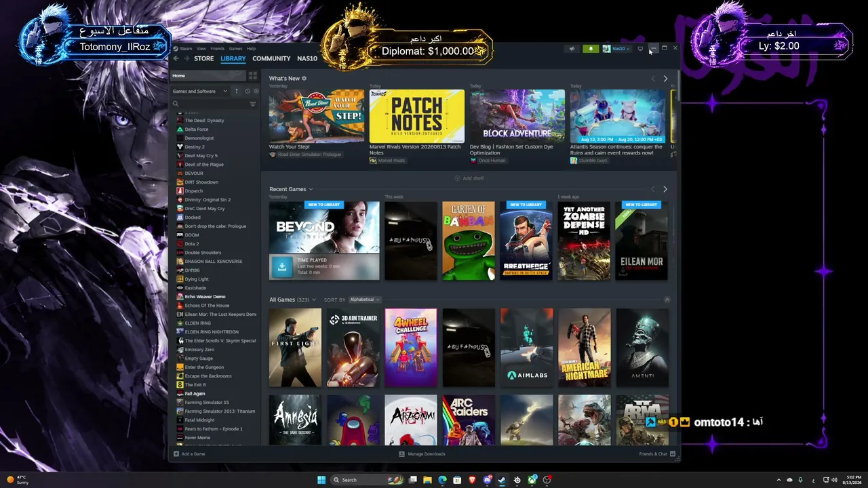This screenshot has width=868, height=488.
Task: Select Dota 2 in library list
Action: click(192, 244)
